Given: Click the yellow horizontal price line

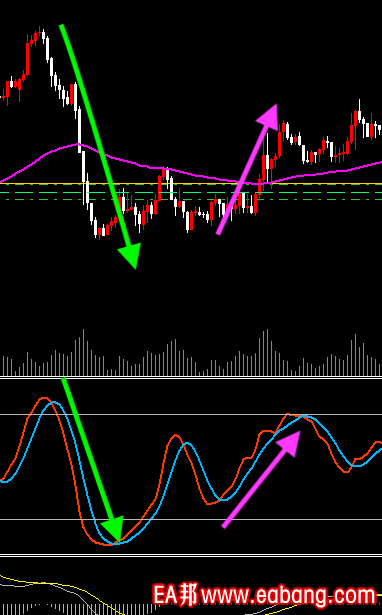Looking at the screenshot, I should click(191, 184).
